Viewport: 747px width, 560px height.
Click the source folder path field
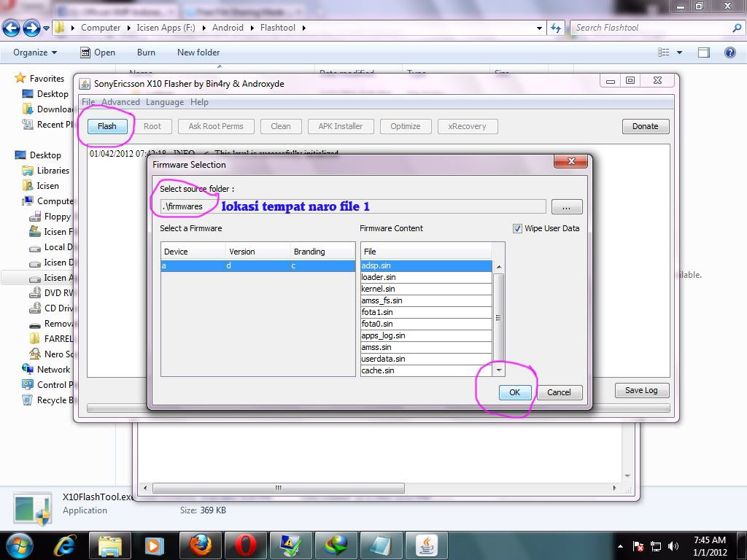point(353,206)
